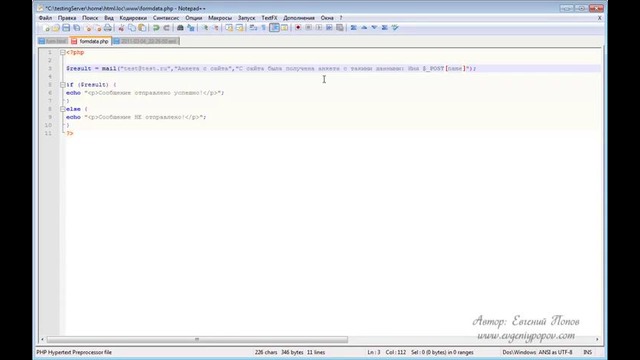Viewport: 640px width, 360px height.
Task: Collapse the if ($result) block fold marker
Action: [62, 85]
